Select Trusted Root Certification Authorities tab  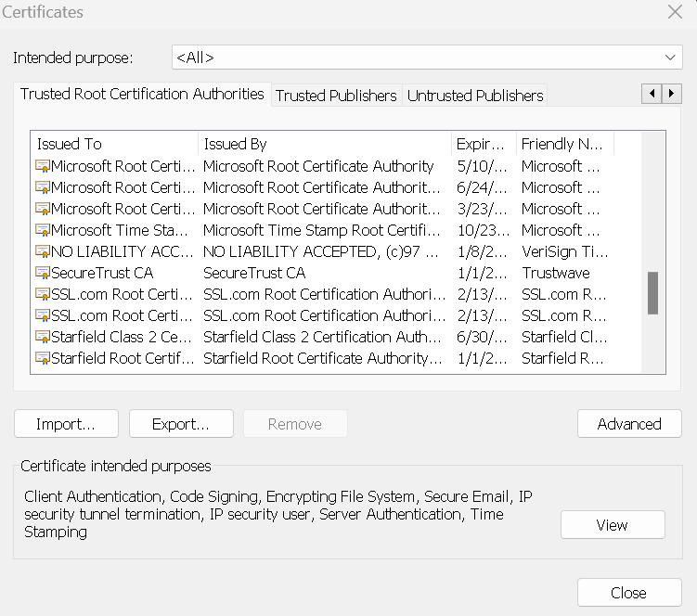pos(142,94)
